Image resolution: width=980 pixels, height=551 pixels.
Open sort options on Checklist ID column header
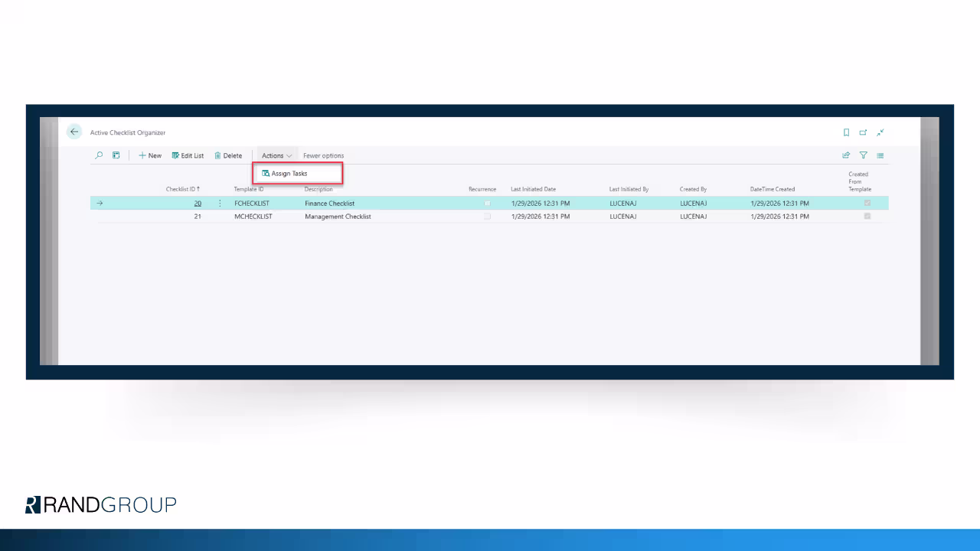point(183,189)
